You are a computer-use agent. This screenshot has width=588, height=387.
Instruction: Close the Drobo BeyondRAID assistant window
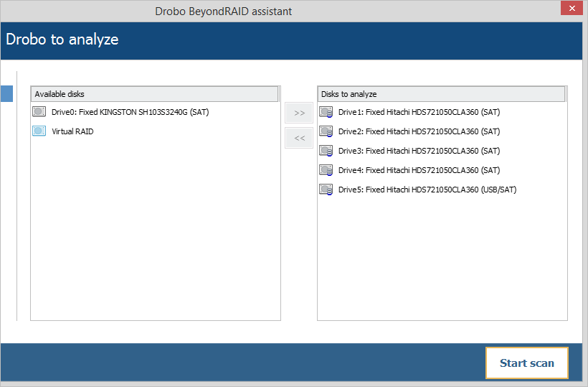[572, 8]
